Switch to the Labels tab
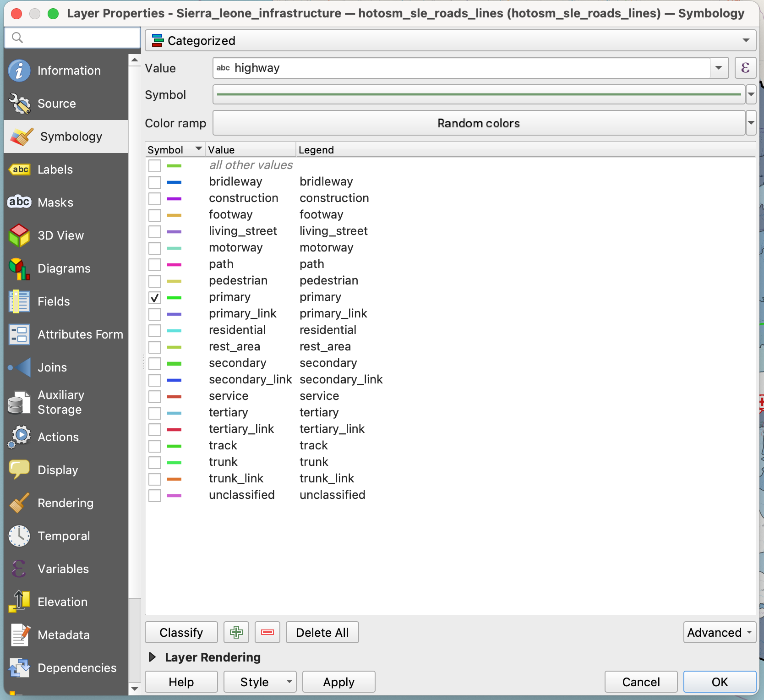 click(55, 170)
